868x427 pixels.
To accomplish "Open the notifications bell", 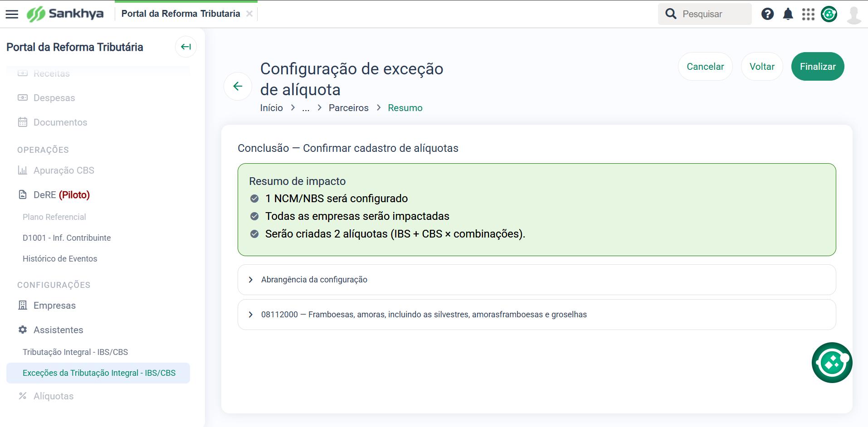I will click(788, 14).
